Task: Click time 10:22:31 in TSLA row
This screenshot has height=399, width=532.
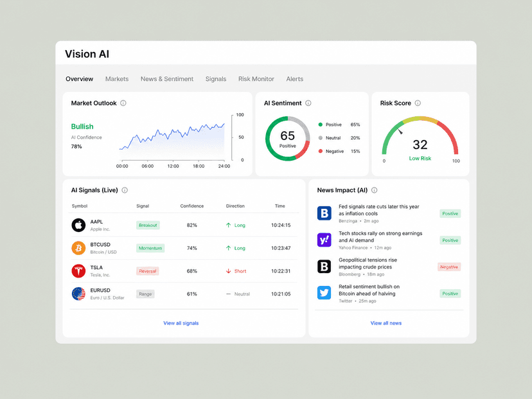Action: click(x=281, y=271)
